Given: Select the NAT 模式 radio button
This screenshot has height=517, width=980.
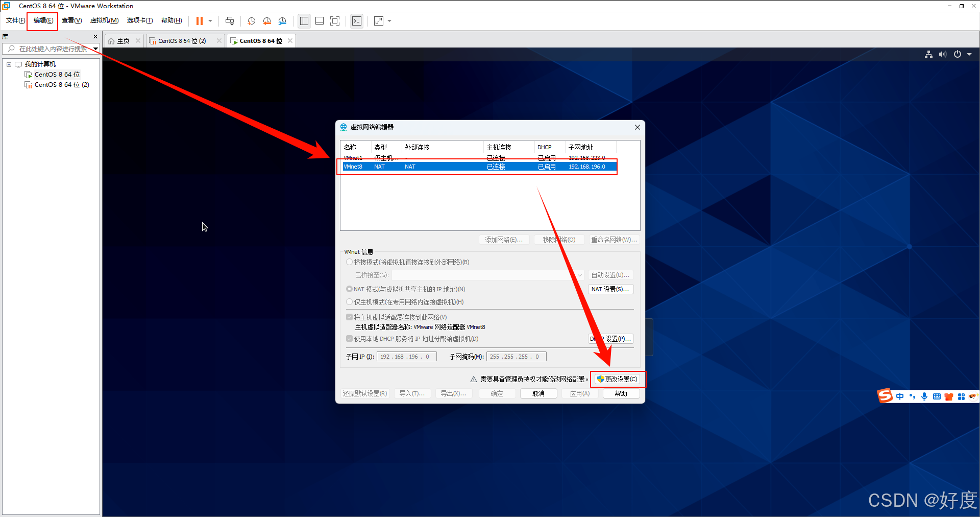Looking at the screenshot, I should (x=350, y=289).
